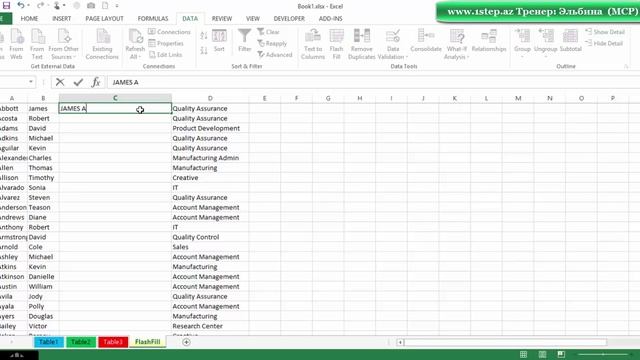Click From Text import icon
Image resolution: width=640 pixels, height=360 pixels.
pyautogui.click(x=37, y=44)
